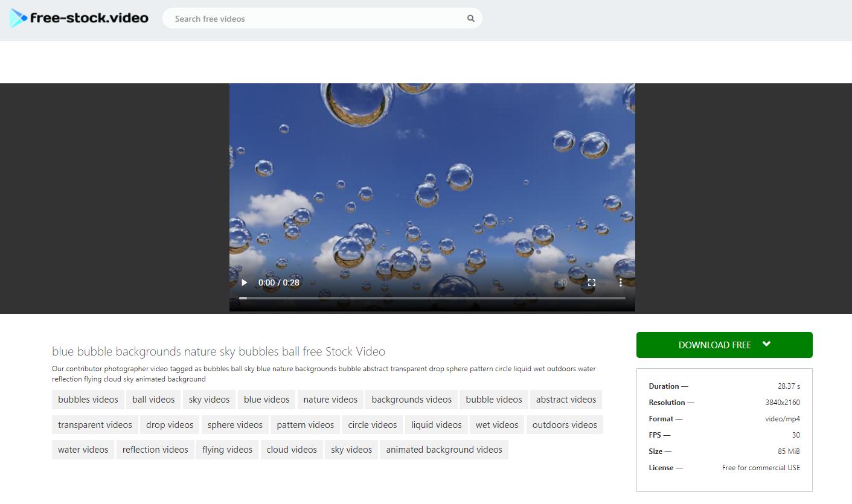Image resolution: width=852 pixels, height=504 pixels.
Task: Open the reflection videos tag
Action: [x=155, y=450]
